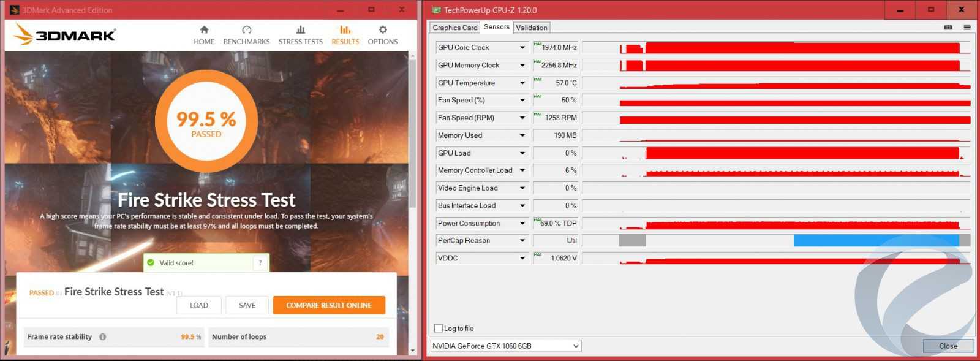Screen dimensions: 980x361
Task: Open the NVIDIA GeForce GTX 1060 selector
Action: click(x=505, y=346)
